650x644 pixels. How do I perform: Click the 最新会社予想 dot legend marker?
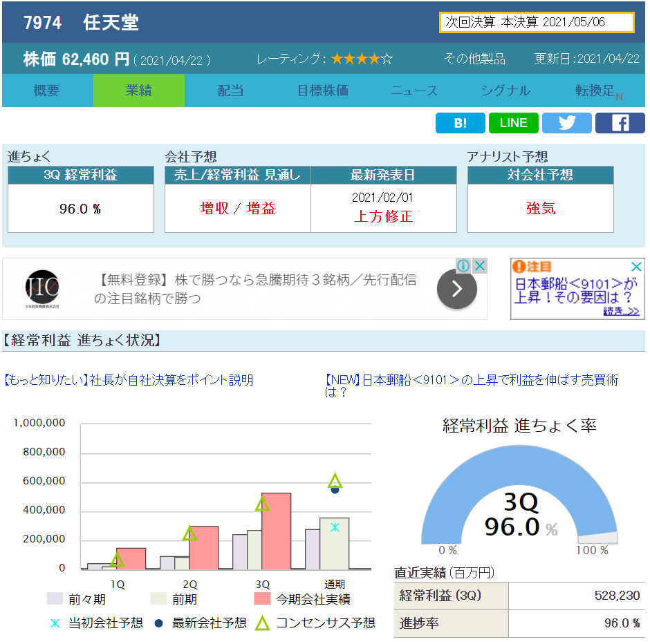(x=159, y=623)
